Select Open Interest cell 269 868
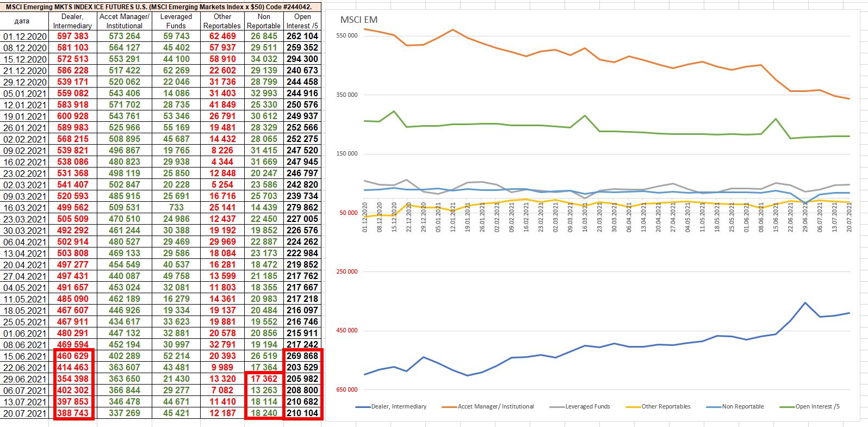The width and height of the screenshot is (868, 427). [302, 356]
